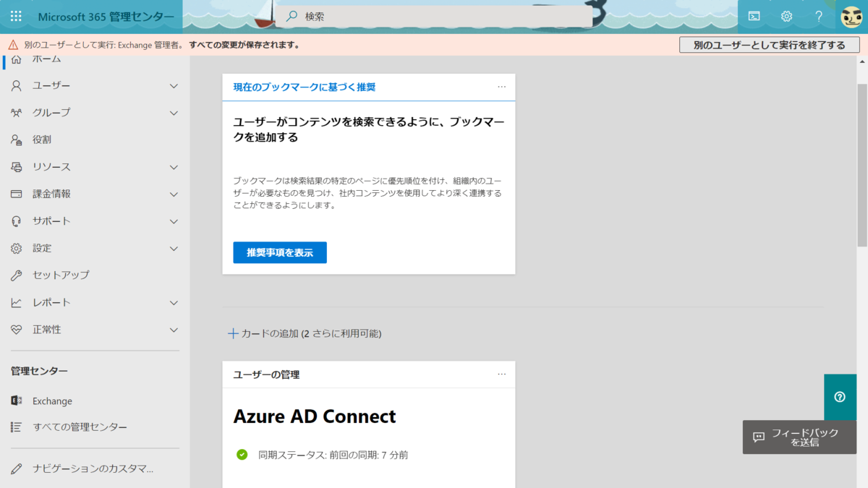The width and height of the screenshot is (868, 488).
Task: Open すべての管理センター
Action: [95, 427]
